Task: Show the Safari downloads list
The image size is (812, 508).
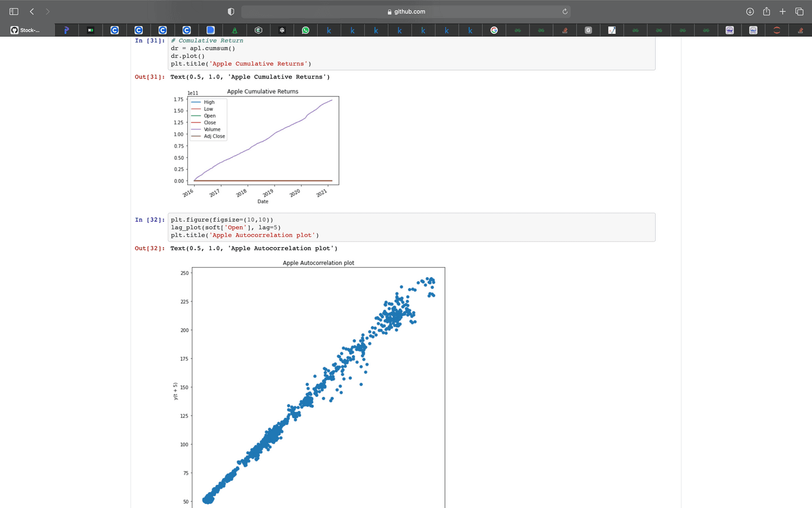Action: coord(750,11)
